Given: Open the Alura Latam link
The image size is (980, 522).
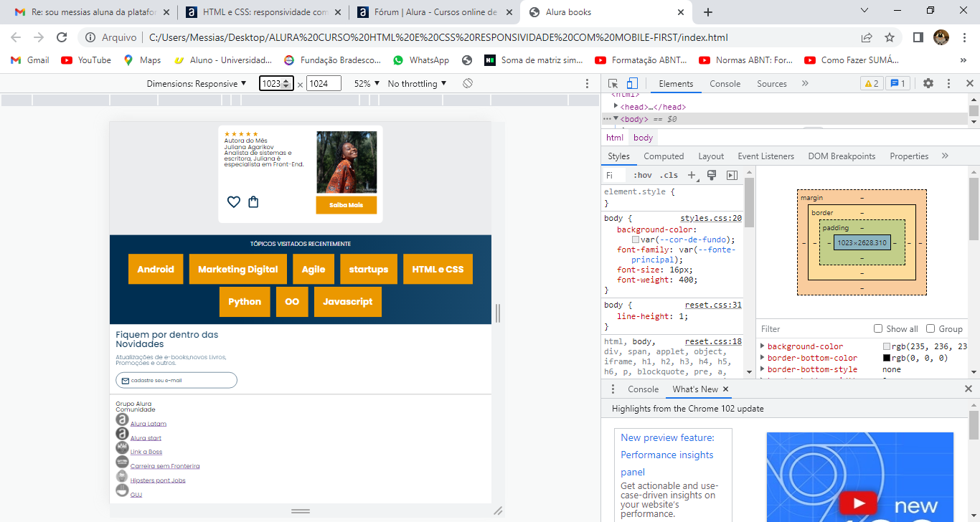Looking at the screenshot, I should coord(148,424).
